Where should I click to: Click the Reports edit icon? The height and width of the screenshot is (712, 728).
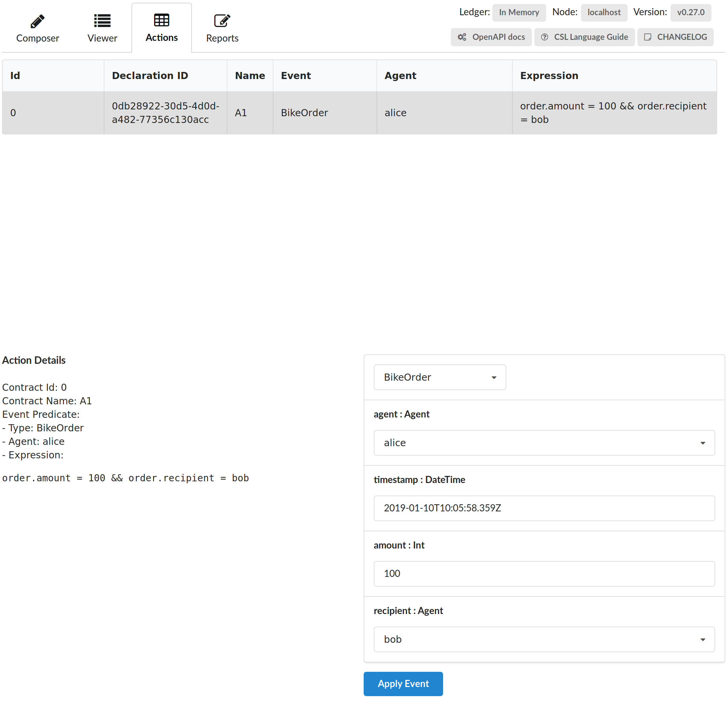pyautogui.click(x=222, y=21)
